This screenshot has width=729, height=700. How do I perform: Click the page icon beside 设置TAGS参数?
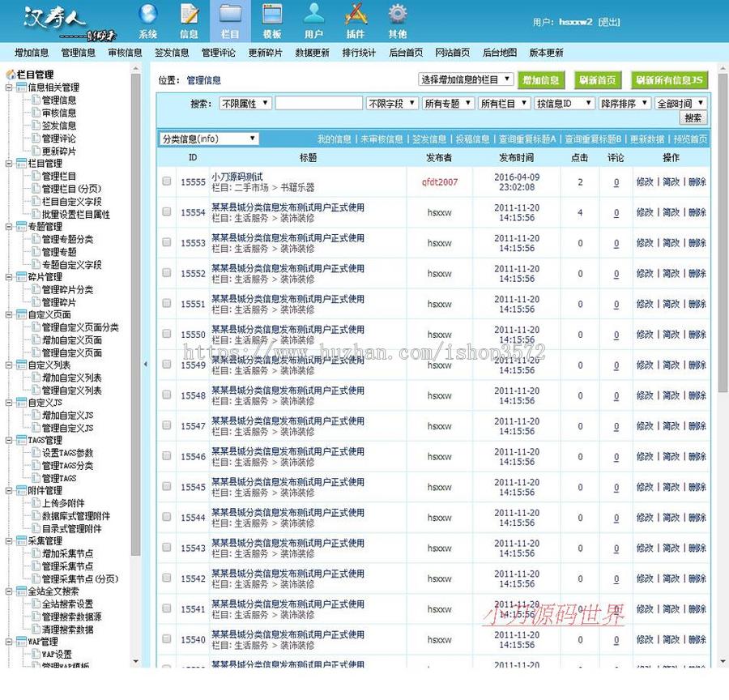[36, 453]
